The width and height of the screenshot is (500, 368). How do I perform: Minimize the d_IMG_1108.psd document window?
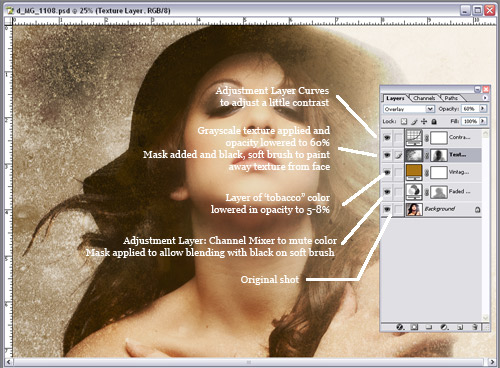[x=465, y=10]
